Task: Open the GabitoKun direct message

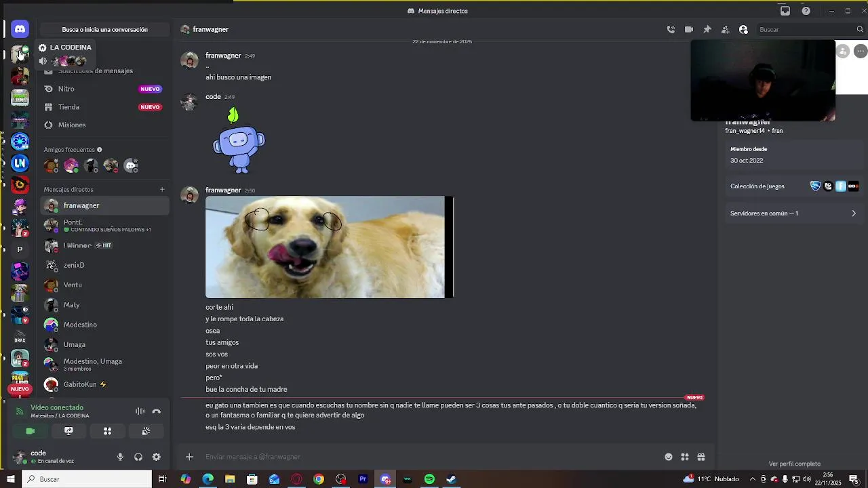Action: click(x=104, y=384)
